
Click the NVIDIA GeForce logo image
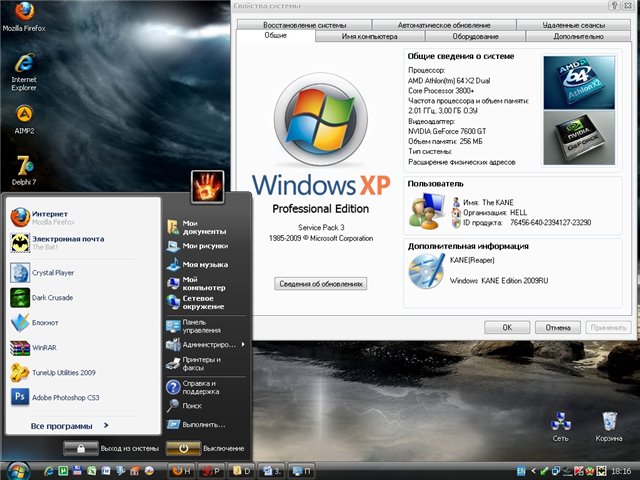pyautogui.click(x=579, y=138)
